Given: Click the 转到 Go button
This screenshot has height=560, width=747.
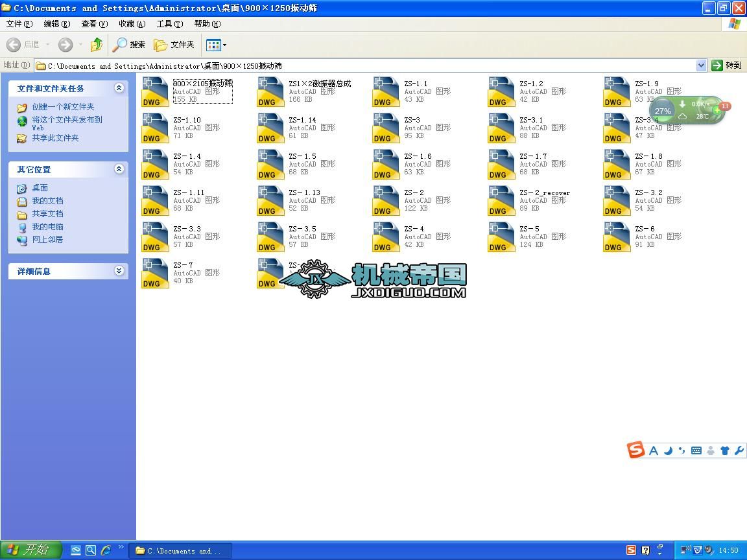Looking at the screenshot, I should tap(726, 65).
